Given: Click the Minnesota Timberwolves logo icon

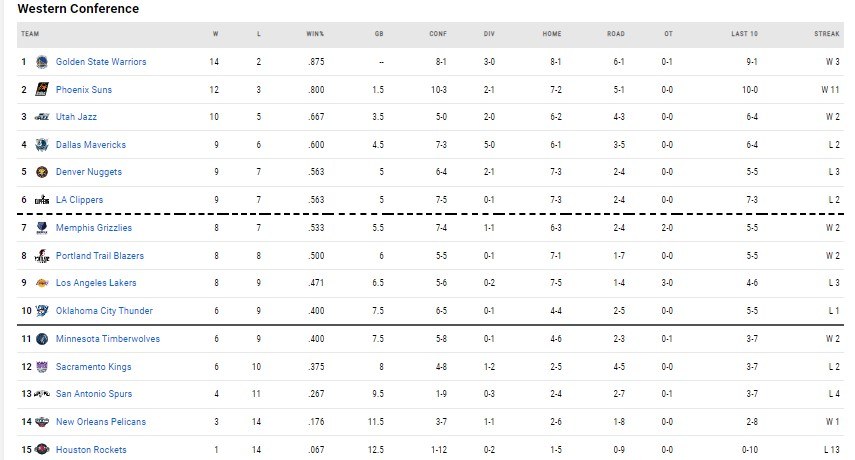Looking at the screenshot, I should [42, 339].
